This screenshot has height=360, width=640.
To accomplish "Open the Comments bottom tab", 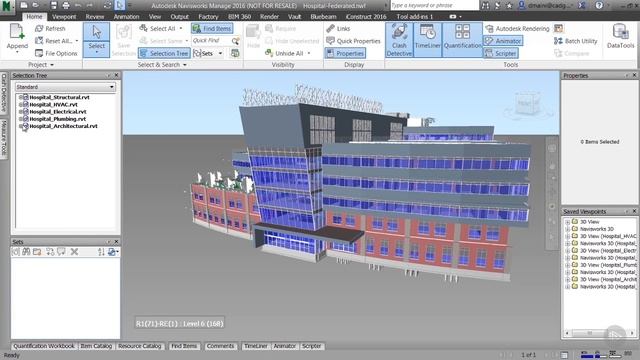I will pyautogui.click(x=220, y=346).
